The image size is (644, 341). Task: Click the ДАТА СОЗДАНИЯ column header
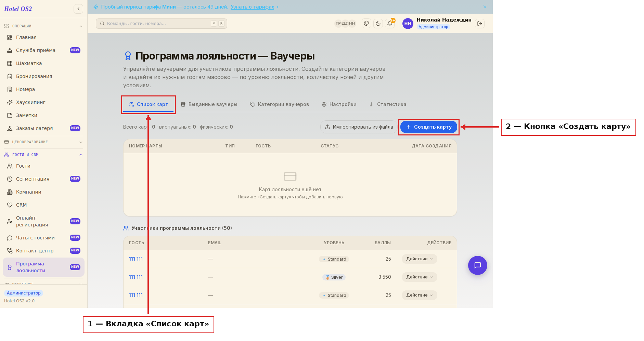pos(432,146)
